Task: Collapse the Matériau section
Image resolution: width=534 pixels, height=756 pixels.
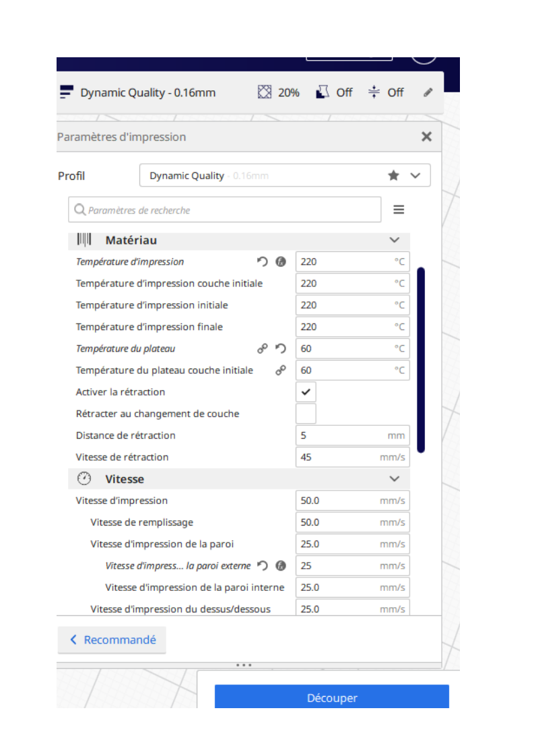Action: pyautogui.click(x=395, y=241)
